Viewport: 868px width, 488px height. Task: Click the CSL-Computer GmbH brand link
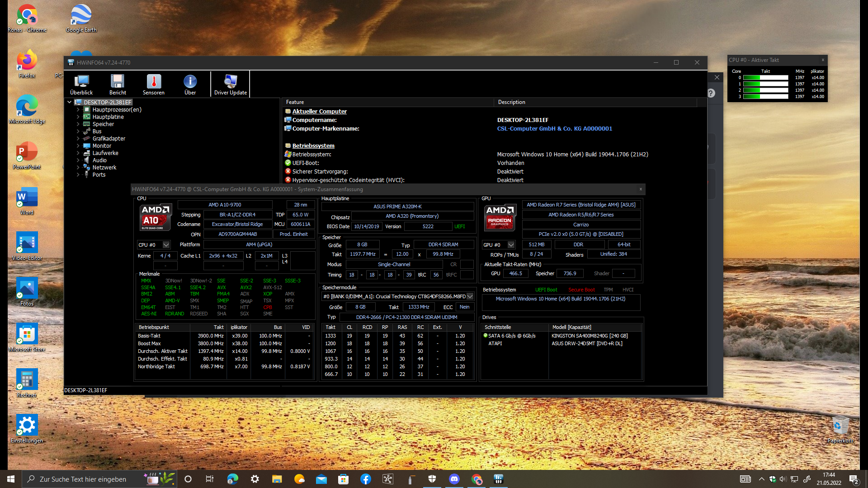[554, 129]
